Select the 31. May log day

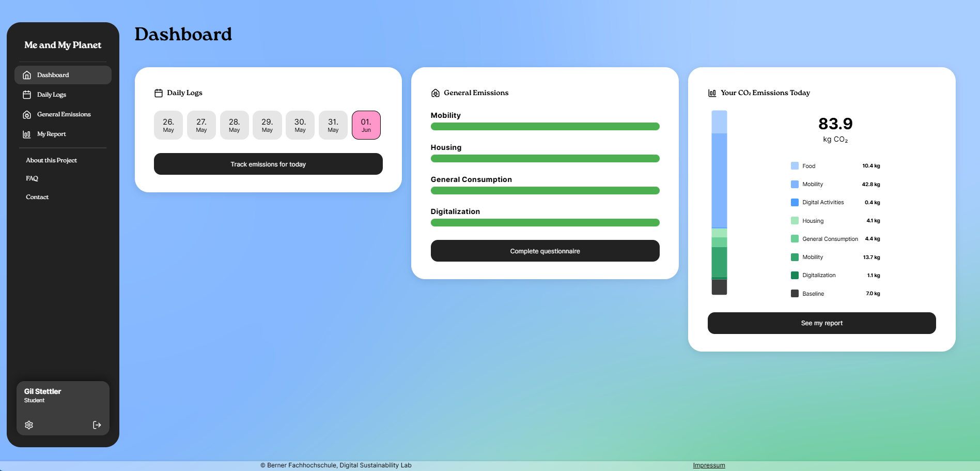pos(333,125)
